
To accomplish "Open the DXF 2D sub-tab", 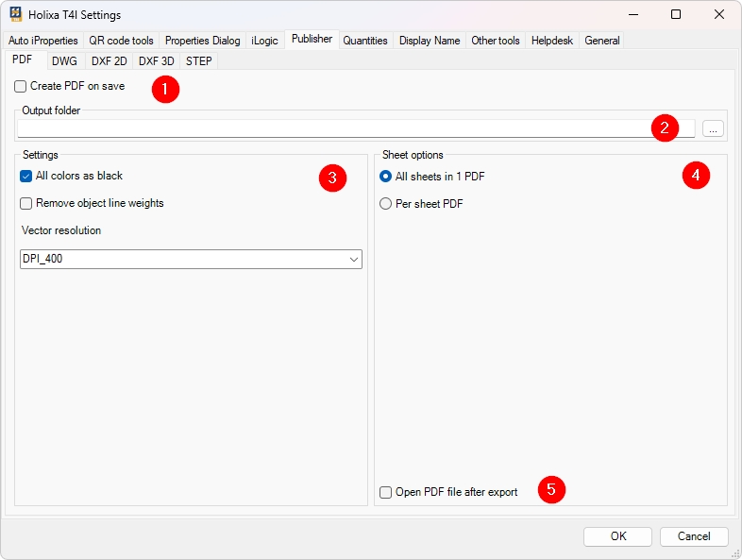I will tap(109, 61).
